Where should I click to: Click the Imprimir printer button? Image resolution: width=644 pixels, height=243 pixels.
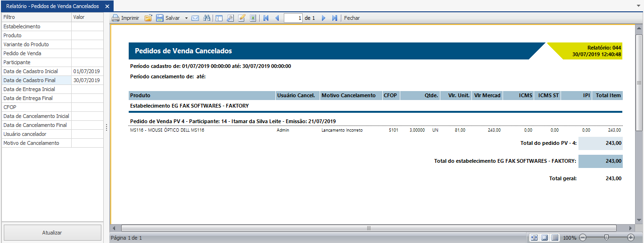(x=125, y=18)
